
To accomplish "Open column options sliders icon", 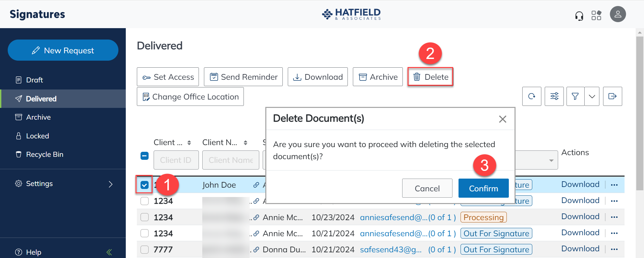I will [x=554, y=96].
